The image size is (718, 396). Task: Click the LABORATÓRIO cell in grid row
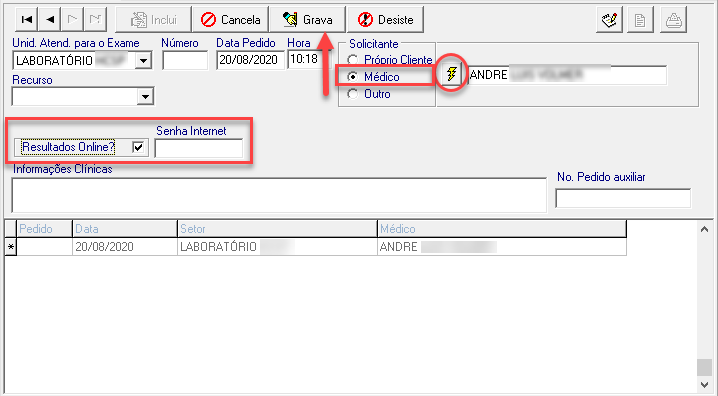(x=277, y=247)
